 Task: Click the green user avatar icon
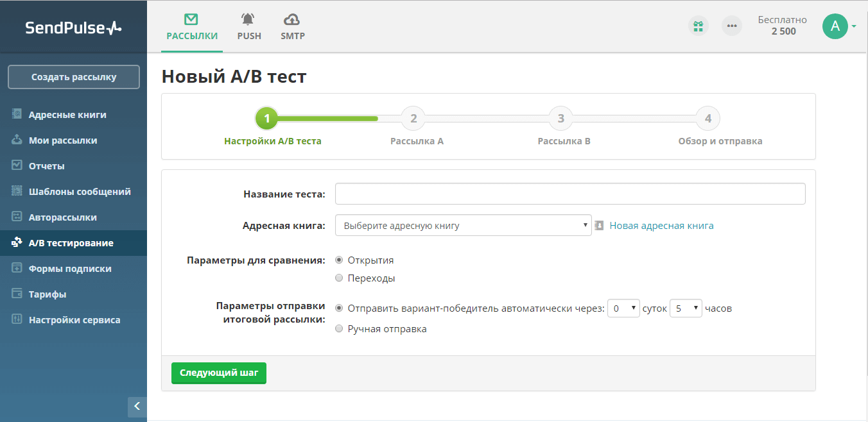(x=835, y=26)
